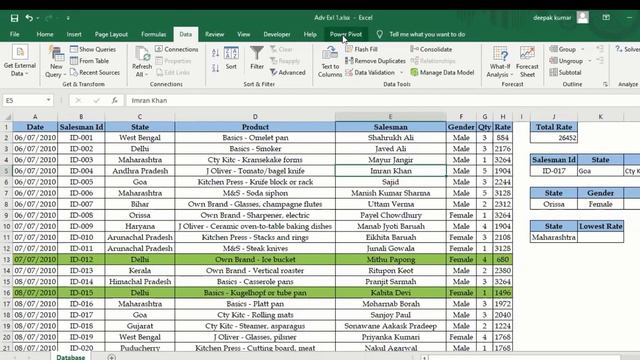Click From Table

(x=89, y=61)
